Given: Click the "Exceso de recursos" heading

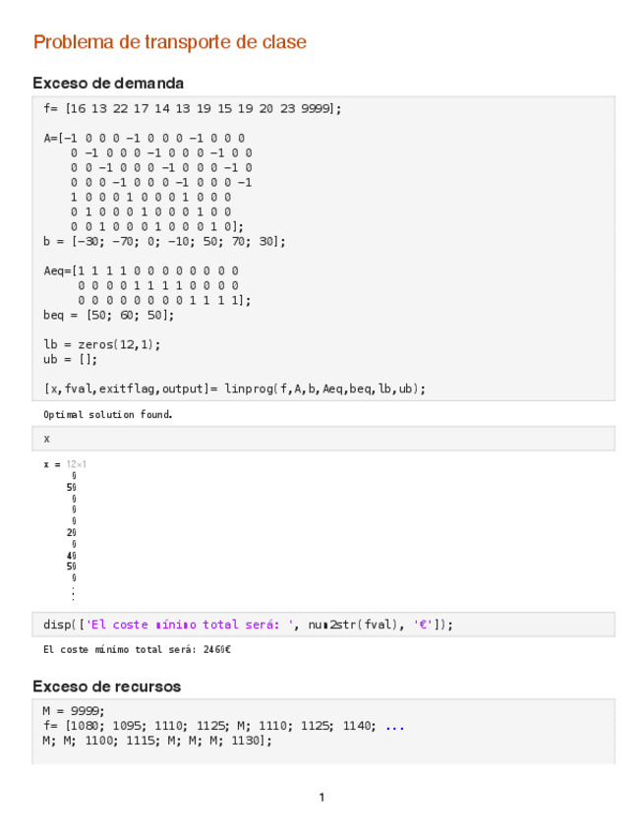Looking at the screenshot, I should 106,685.
